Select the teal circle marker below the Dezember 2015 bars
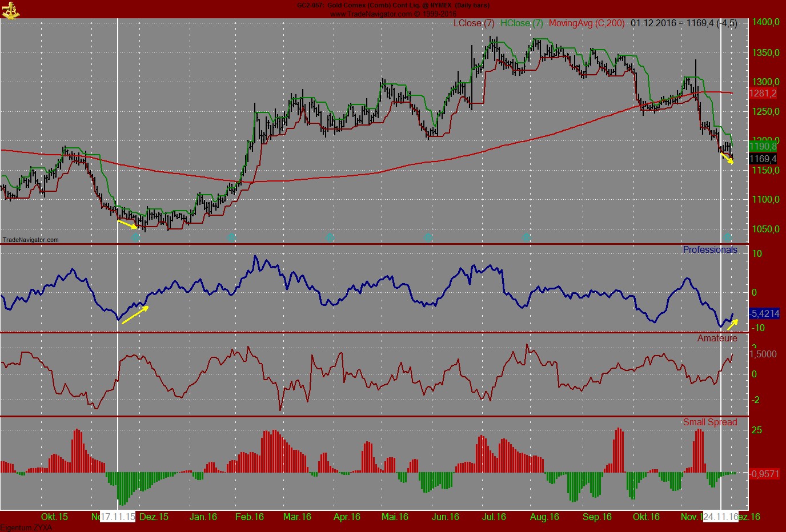The image size is (786, 532). pyautogui.click(x=136, y=236)
